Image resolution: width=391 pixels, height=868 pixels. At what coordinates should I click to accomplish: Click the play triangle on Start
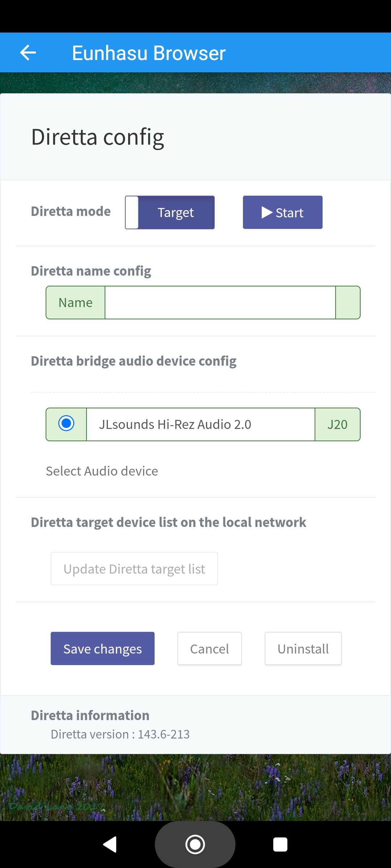tap(267, 212)
